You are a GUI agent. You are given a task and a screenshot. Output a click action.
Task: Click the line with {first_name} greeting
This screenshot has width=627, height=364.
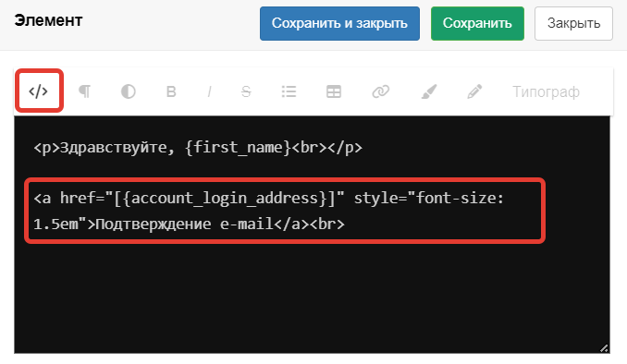click(198, 148)
